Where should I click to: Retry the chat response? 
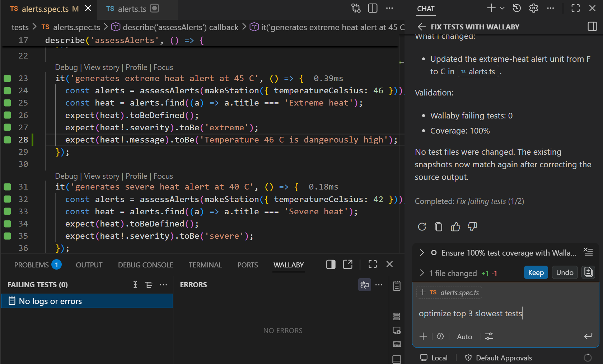coord(422,227)
